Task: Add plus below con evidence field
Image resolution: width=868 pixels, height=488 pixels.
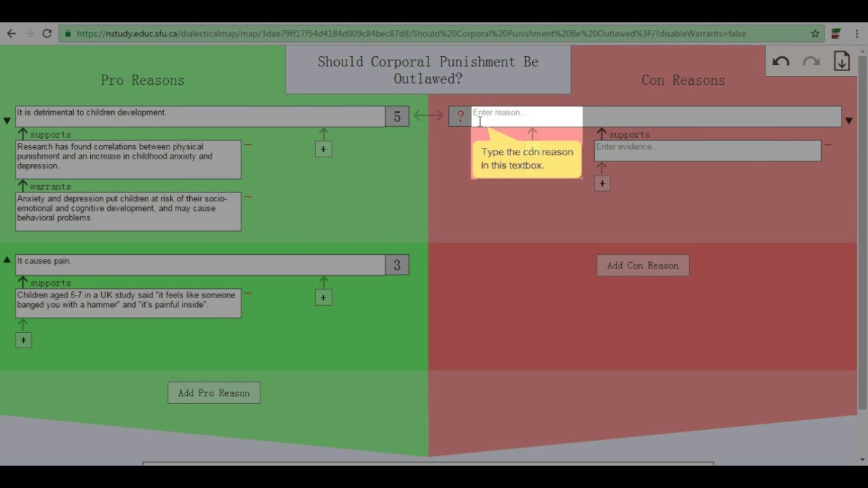Action: click(601, 184)
